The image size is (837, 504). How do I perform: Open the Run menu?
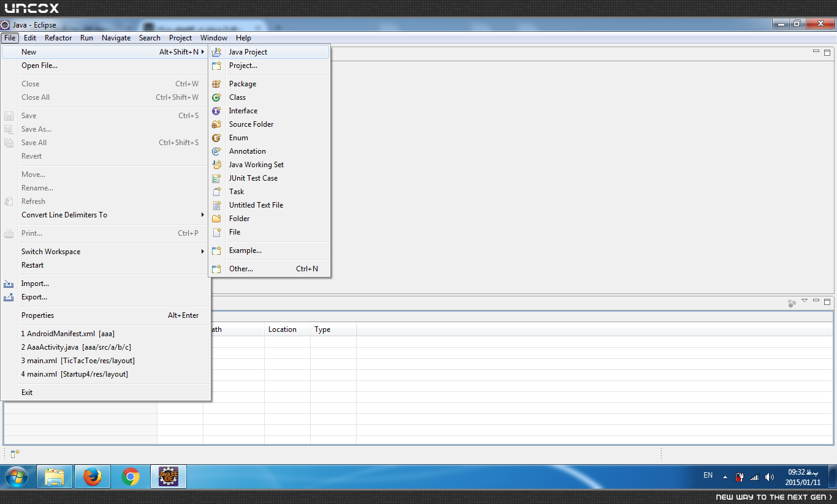(86, 38)
